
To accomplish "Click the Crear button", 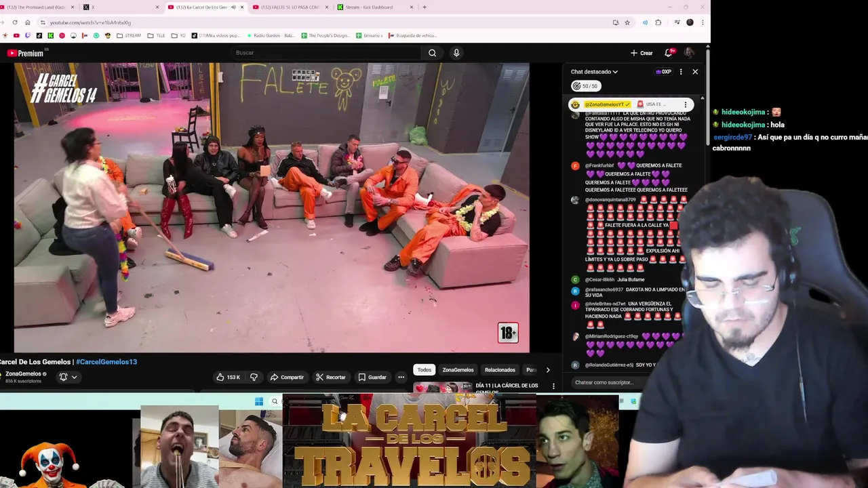I will (642, 53).
